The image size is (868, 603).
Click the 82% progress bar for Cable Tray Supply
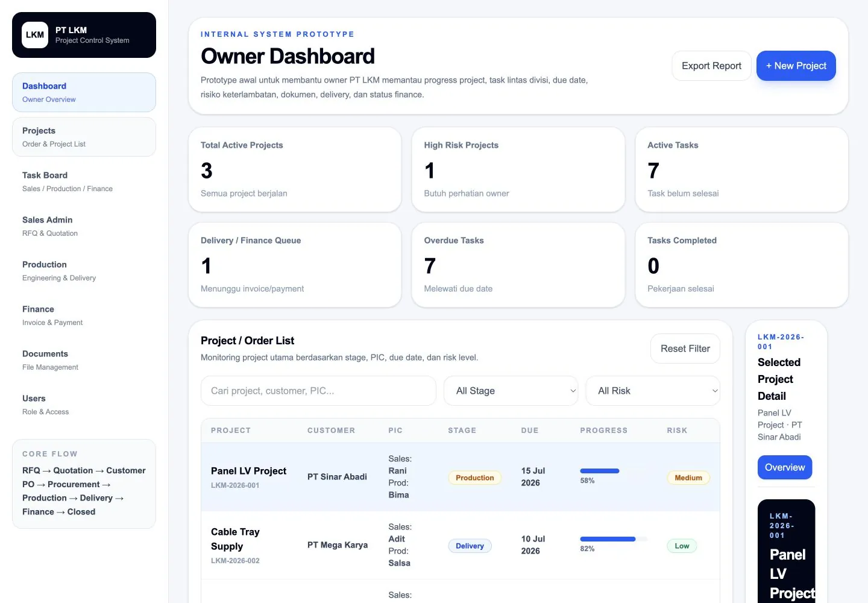point(614,539)
